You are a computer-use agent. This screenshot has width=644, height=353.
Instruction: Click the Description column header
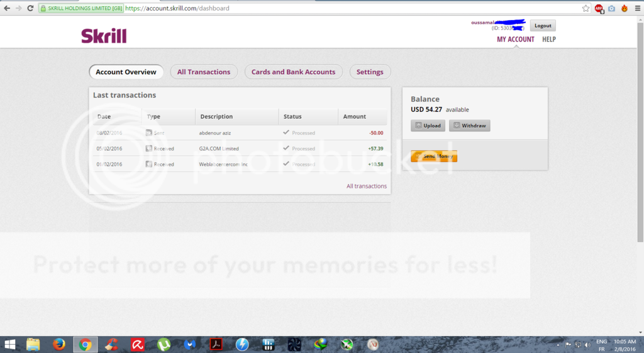coord(237,116)
